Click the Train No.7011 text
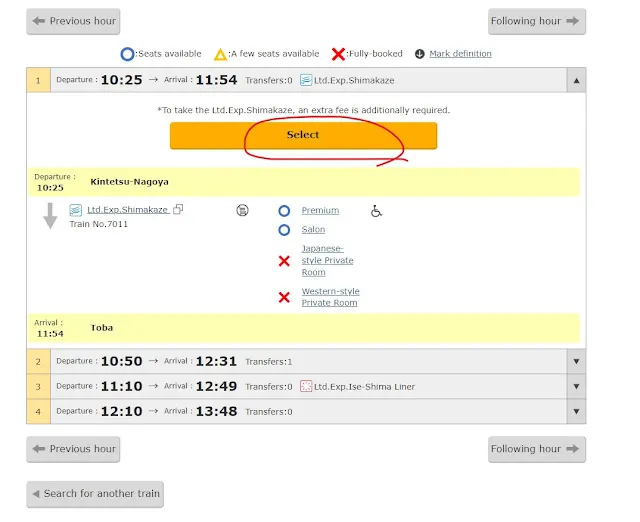 pos(98,224)
